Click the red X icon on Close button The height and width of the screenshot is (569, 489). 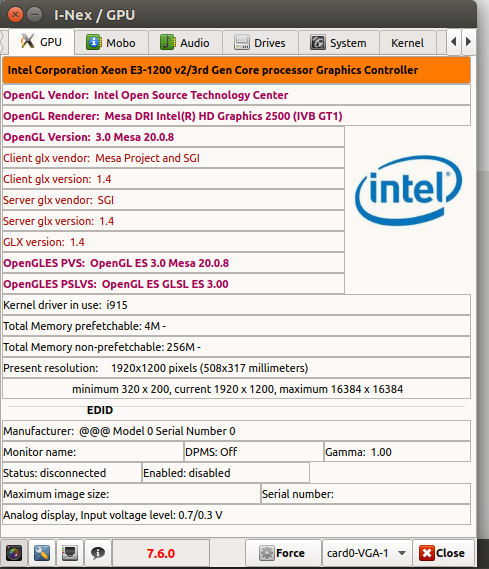pyautogui.click(x=427, y=553)
